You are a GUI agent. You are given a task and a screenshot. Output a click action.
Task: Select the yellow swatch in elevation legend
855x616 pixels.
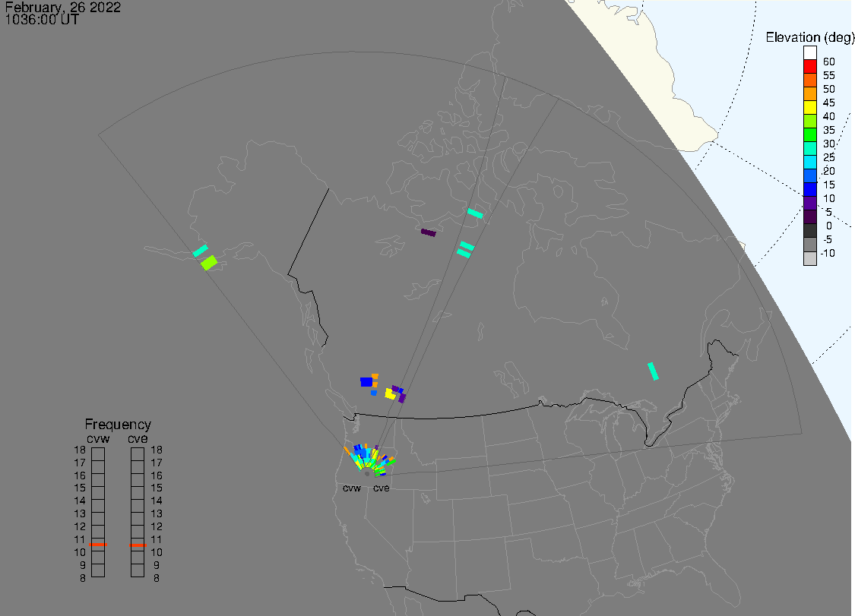[x=809, y=107]
